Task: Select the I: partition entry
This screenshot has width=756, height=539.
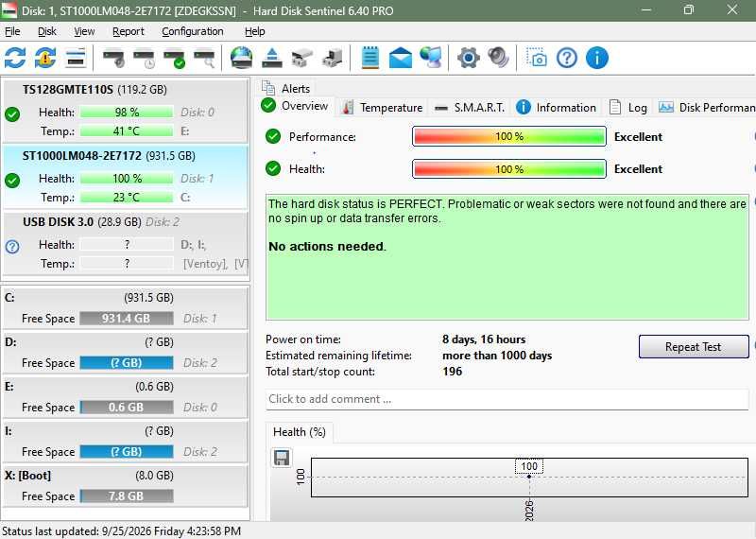Action: coord(126,442)
